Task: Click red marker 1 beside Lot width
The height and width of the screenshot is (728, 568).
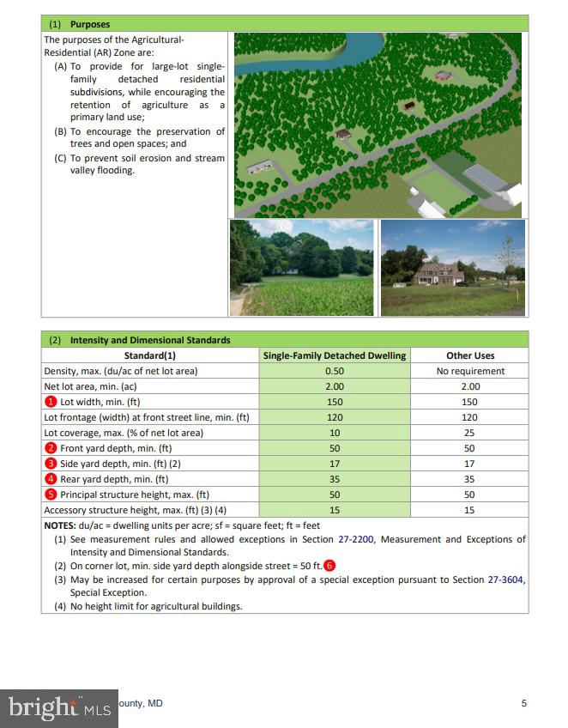Action: (x=51, y=402)
